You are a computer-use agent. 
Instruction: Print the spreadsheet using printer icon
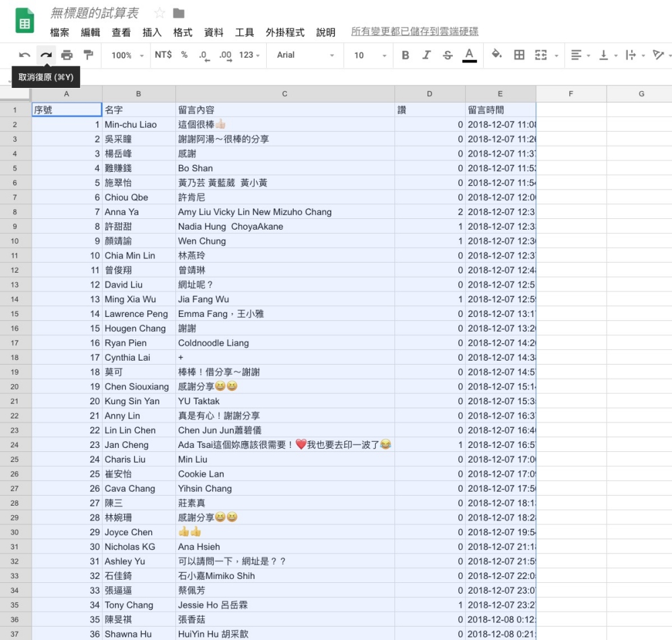tap(67, 55)
